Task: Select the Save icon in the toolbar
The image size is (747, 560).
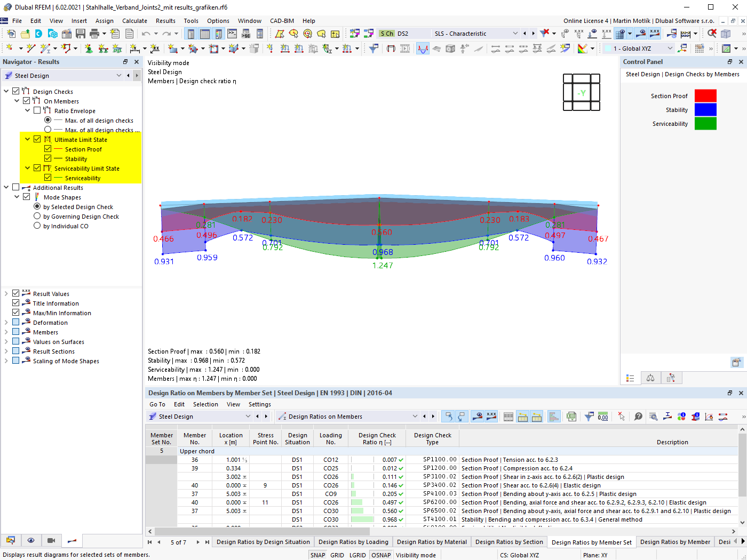Action: pos(81,33)
